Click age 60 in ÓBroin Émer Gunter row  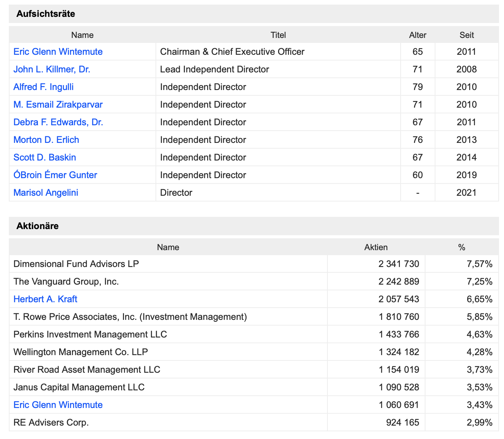coord(417,175)
